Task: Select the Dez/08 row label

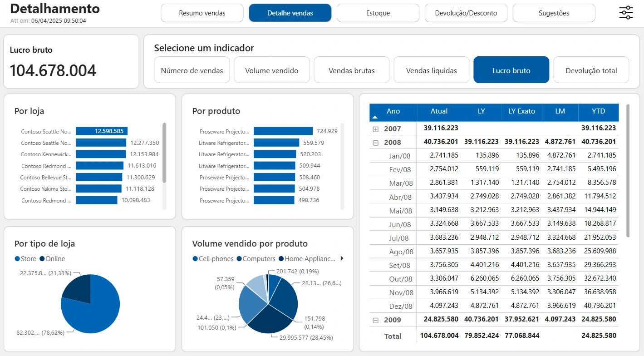Action: coord(401,307)
